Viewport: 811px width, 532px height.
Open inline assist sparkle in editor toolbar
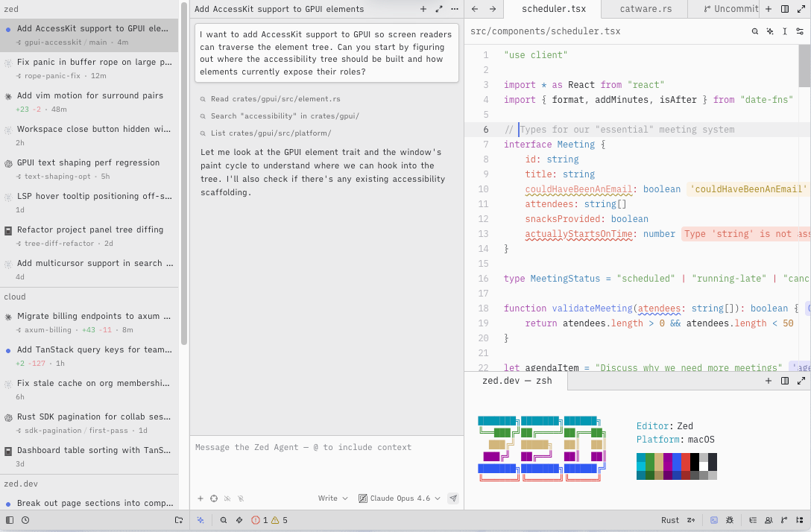point(769,31)
